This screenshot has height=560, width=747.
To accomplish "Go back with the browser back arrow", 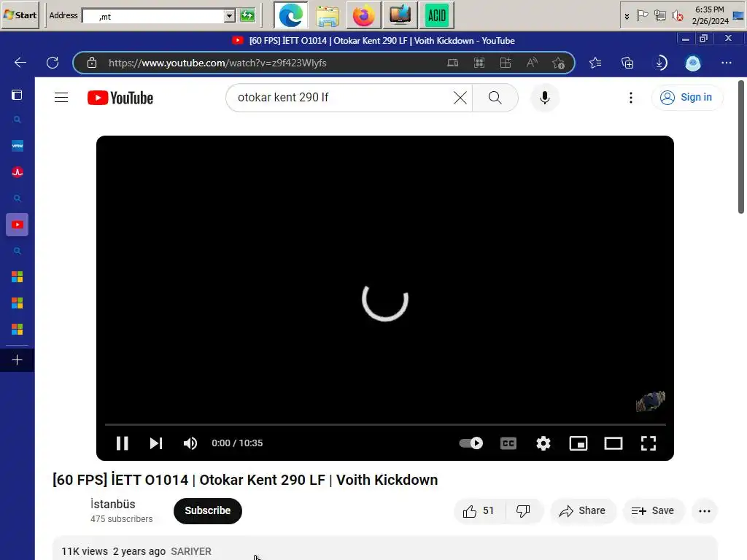I will (20, 63).
